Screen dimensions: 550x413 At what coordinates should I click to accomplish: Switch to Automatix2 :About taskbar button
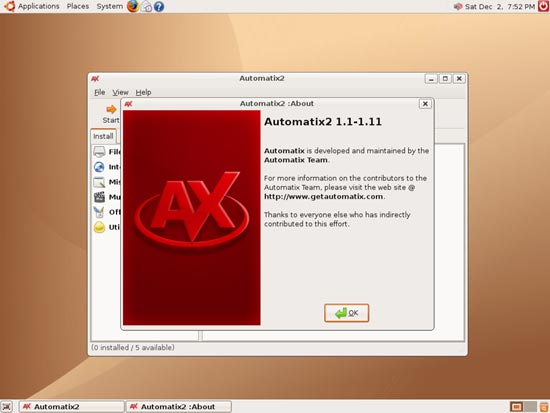(x=179, y=407)
